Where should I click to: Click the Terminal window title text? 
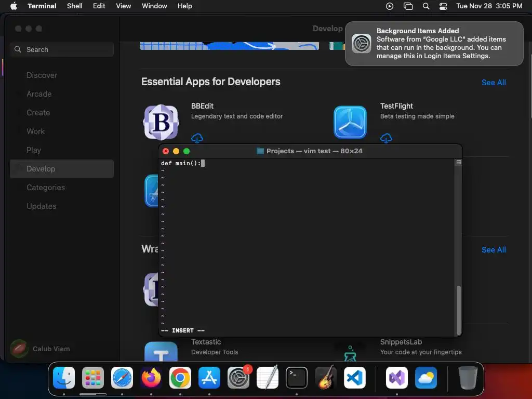(314, 151)
